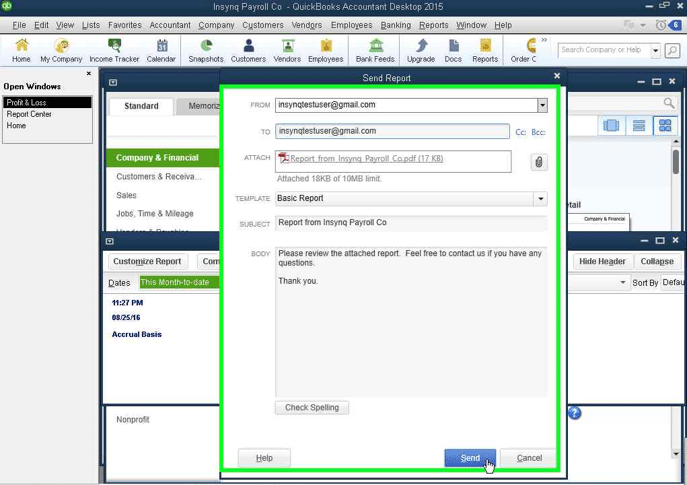Open the Accountant menu

(x=170, y=25)
